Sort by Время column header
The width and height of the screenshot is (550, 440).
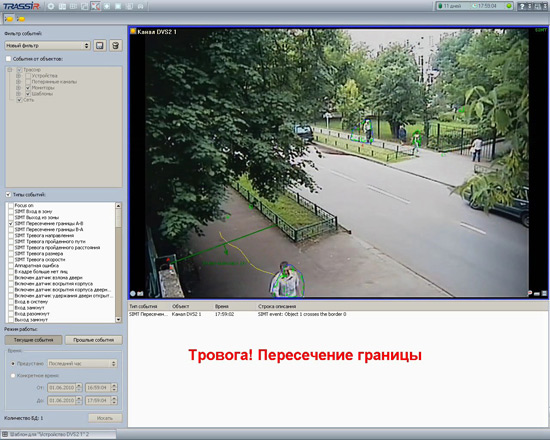222,306
